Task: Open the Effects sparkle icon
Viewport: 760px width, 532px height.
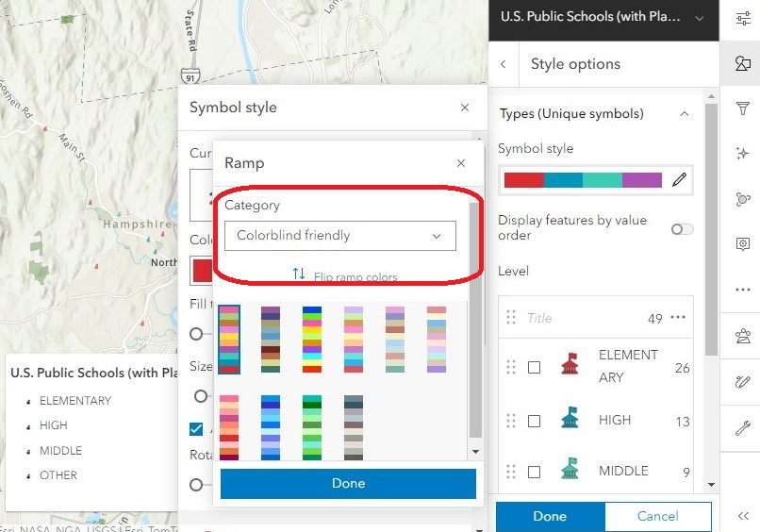Action: pos(742,153)
